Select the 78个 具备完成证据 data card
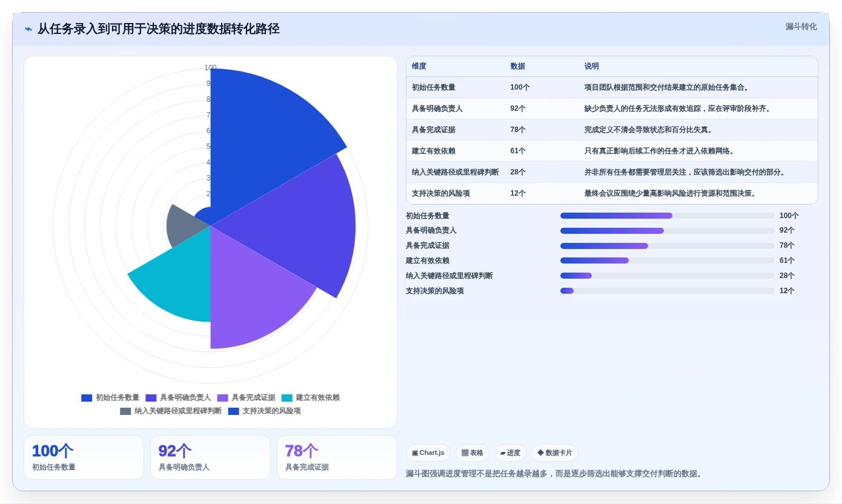The width and height of the screenshot is (842, 504). point(337,457)
